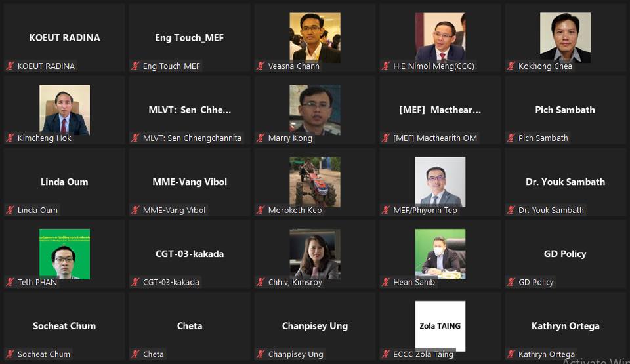Click muted mic icon for MME-Vang Vibol
The image size is (630, 364).
point(136,210)
